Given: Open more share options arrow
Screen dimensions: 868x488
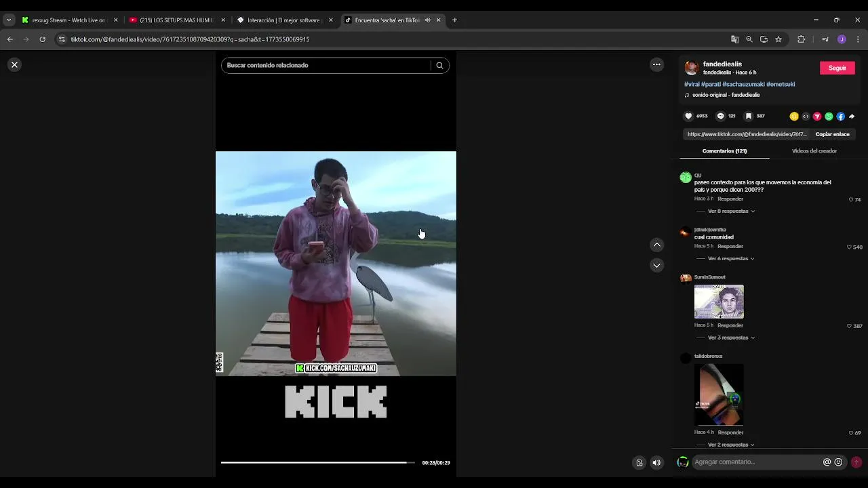Looking at the screenshot, I should (x=852, y=117).
